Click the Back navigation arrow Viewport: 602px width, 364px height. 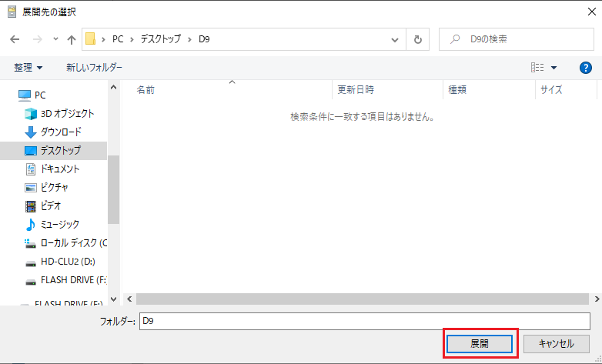(15, 39)
